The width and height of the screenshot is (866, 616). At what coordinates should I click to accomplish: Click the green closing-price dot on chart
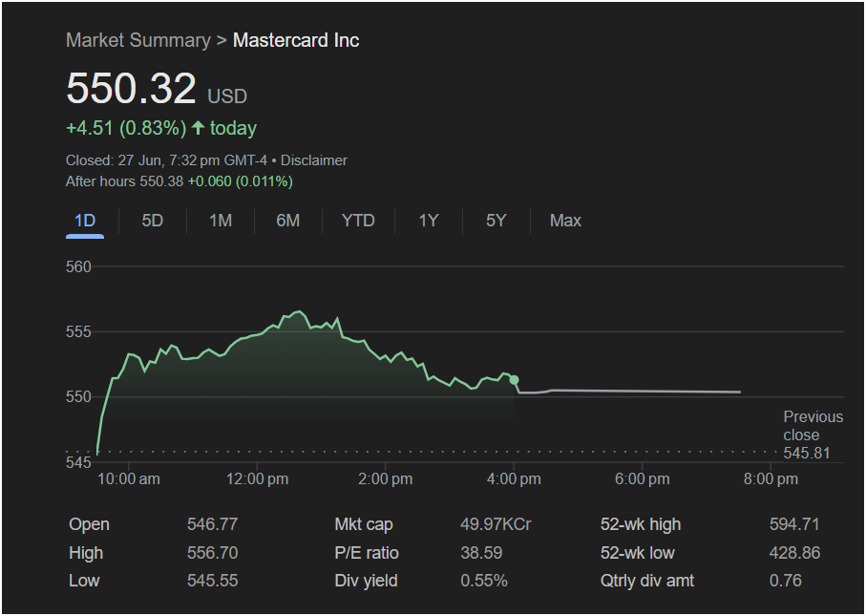click(515, 380)
